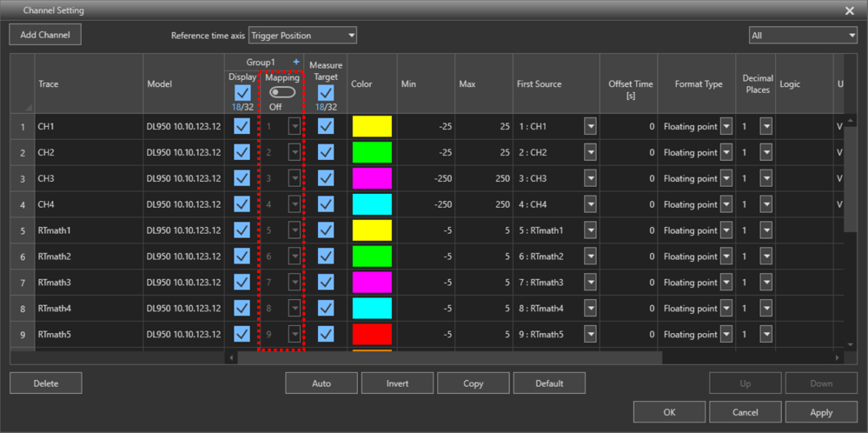Toggle the Display header checkbox for all channels
The height and width of the screenshot is (433, 868).
[x=242, y=92]
